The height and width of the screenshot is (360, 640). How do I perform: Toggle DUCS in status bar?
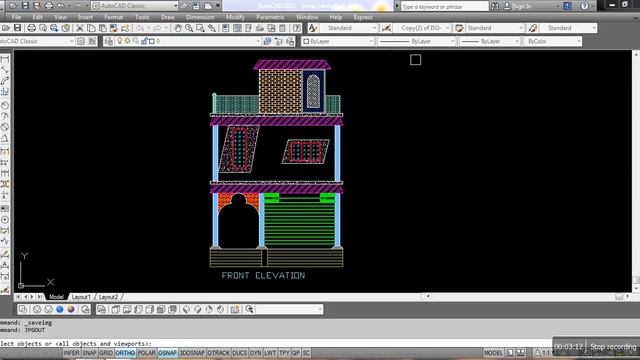240,353
